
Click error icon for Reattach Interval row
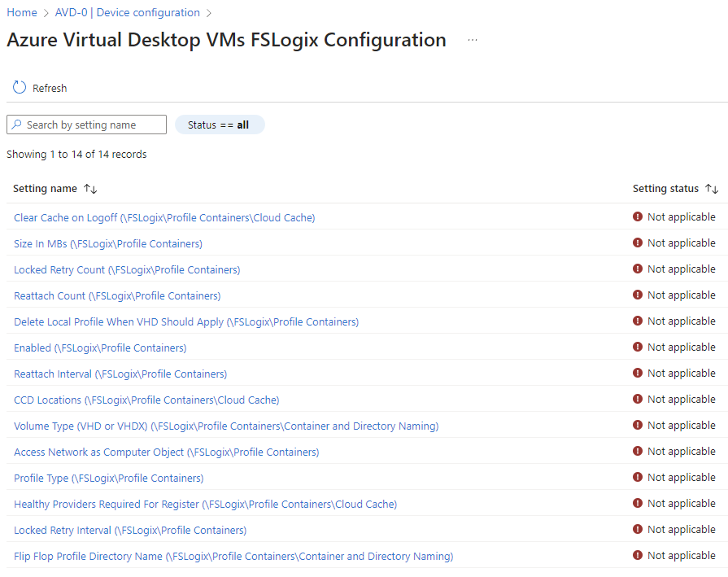click(638, 373)
